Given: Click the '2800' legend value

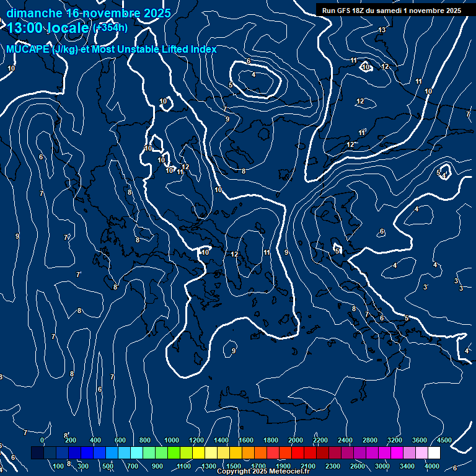Looking at the screenshot, I should point(370,440).
